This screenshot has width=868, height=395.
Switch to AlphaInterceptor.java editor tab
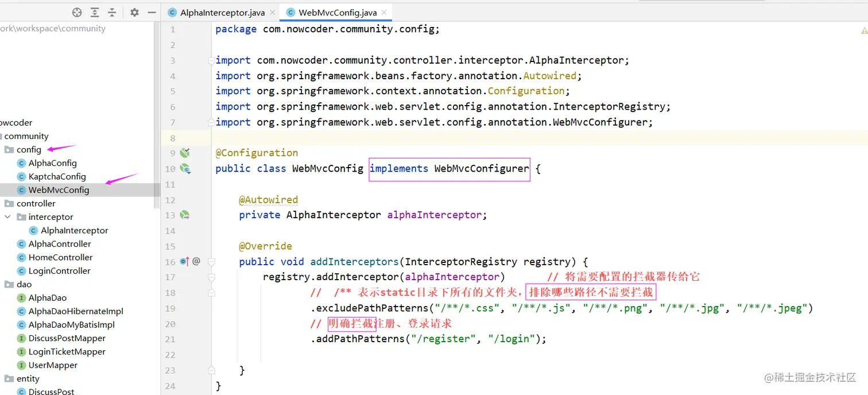222,13
